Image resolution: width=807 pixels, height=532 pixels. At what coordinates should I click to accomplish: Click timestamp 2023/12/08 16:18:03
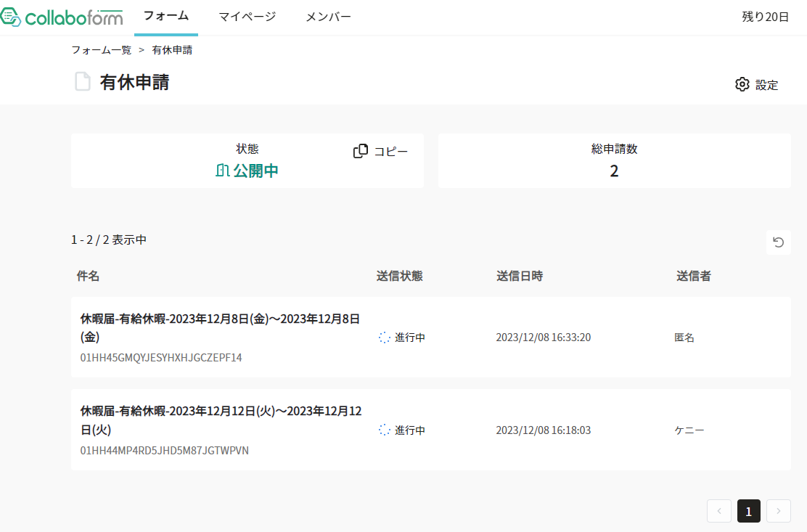(x=544, y=430)
